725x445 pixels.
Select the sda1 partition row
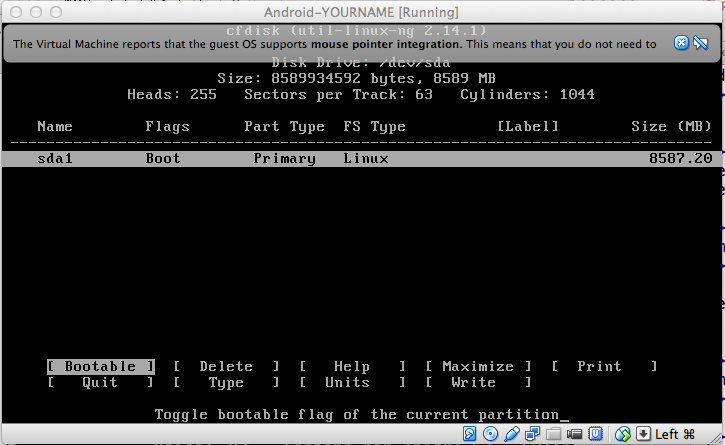click(x=362, y=159)
